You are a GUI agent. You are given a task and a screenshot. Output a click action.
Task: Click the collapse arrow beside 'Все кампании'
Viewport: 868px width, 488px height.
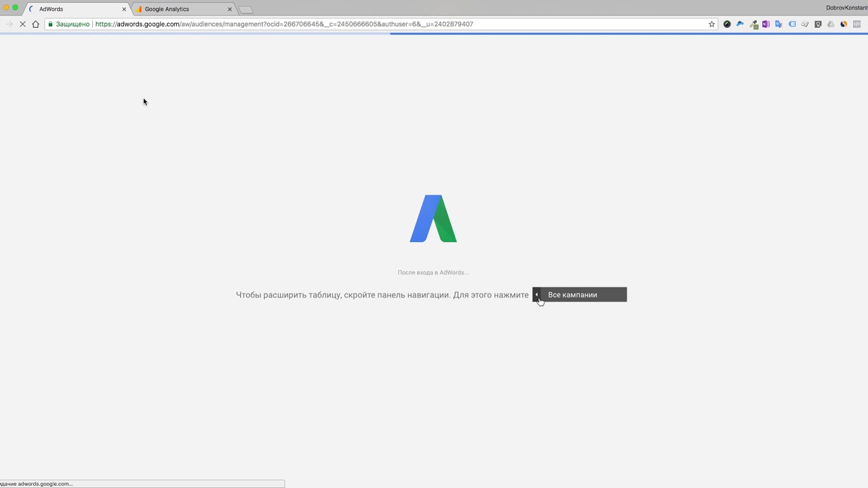coord(536,295)
